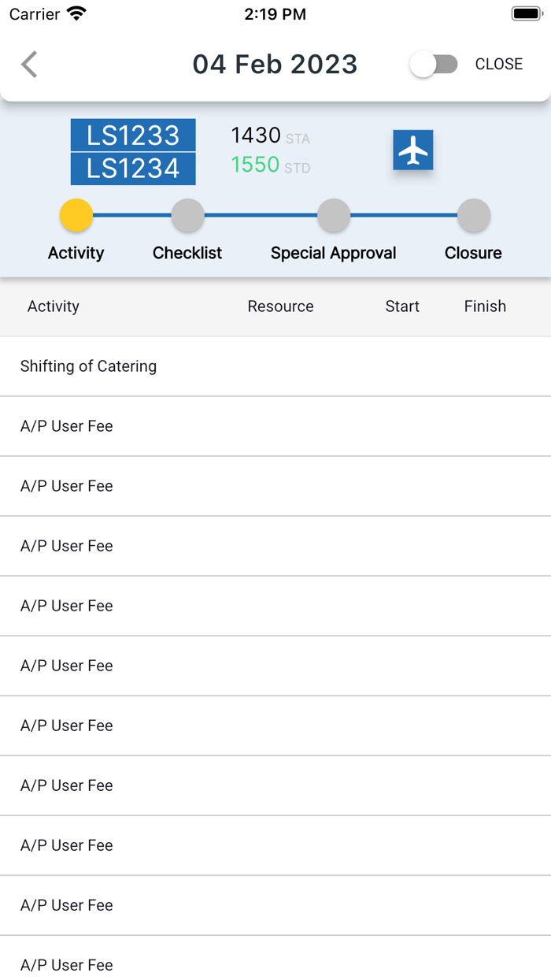The image size is (551, 980).
Task: Click the Start column header
Action: point(402,306)
